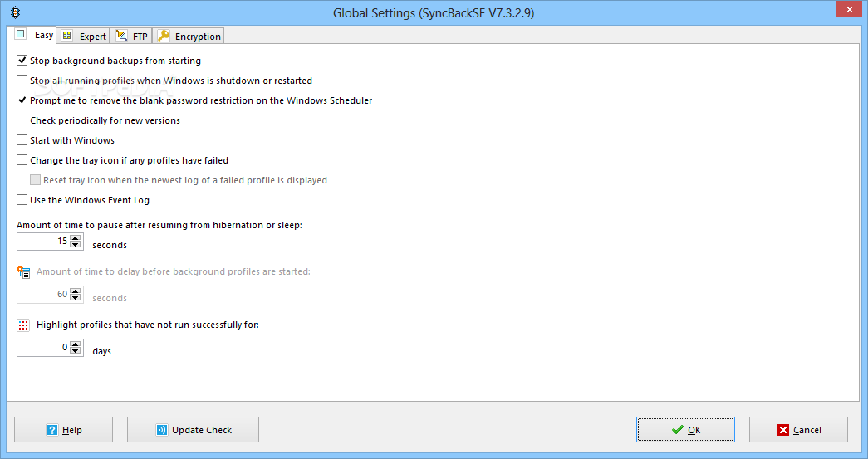Click the 'Amount of time to pause after resuming' label
868x459 pixels.
(159, 225)
